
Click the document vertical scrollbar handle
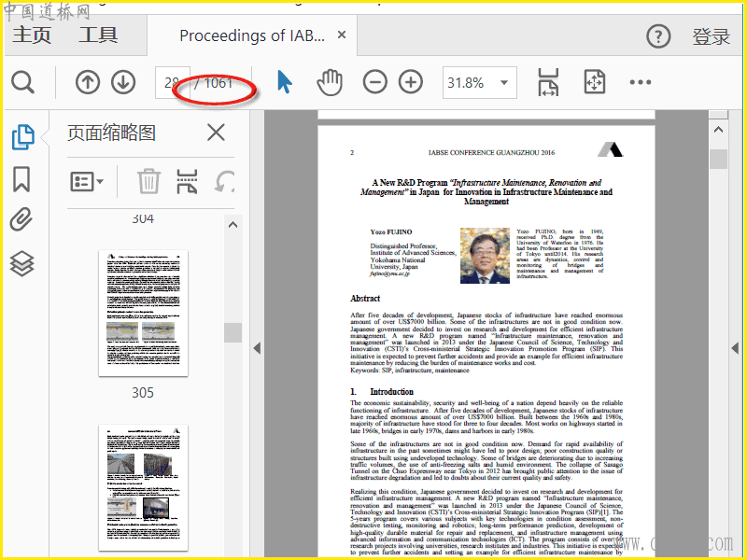[x=718, y=159]
